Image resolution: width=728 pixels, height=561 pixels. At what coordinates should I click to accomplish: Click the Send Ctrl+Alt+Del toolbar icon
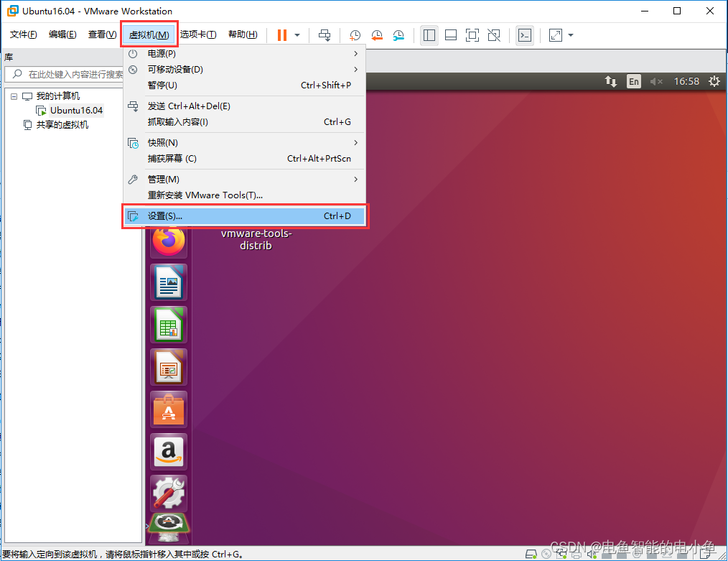point(324,34)
